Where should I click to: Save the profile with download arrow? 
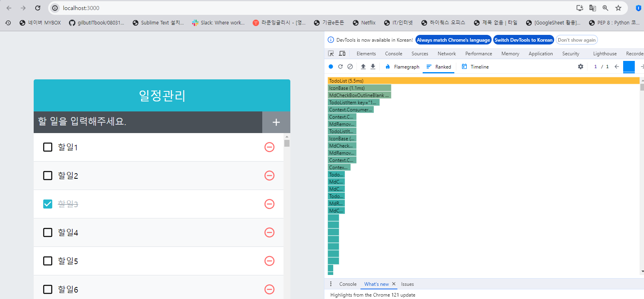tap(373, 67)
